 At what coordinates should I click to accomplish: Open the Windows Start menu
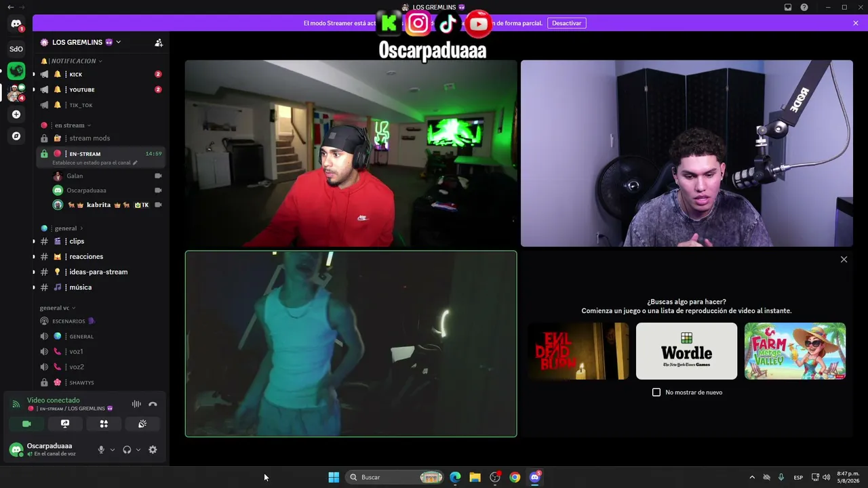[x=334, y=477]
